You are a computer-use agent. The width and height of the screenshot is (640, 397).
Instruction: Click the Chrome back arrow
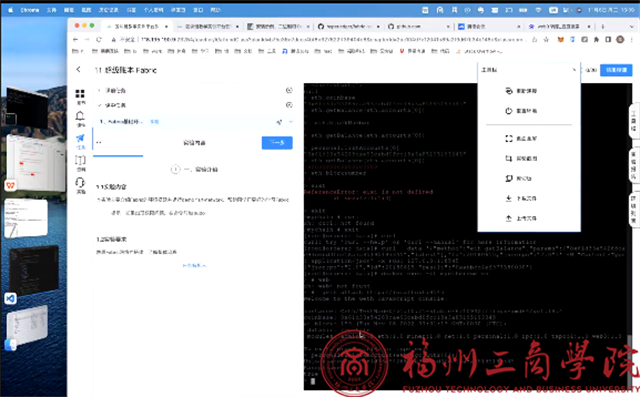(75, 40)
